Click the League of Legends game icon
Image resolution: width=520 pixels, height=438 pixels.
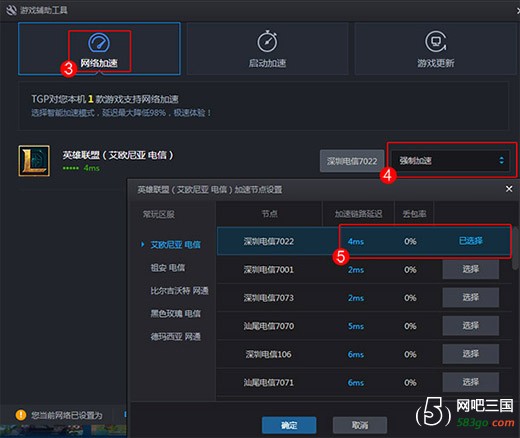34,160
